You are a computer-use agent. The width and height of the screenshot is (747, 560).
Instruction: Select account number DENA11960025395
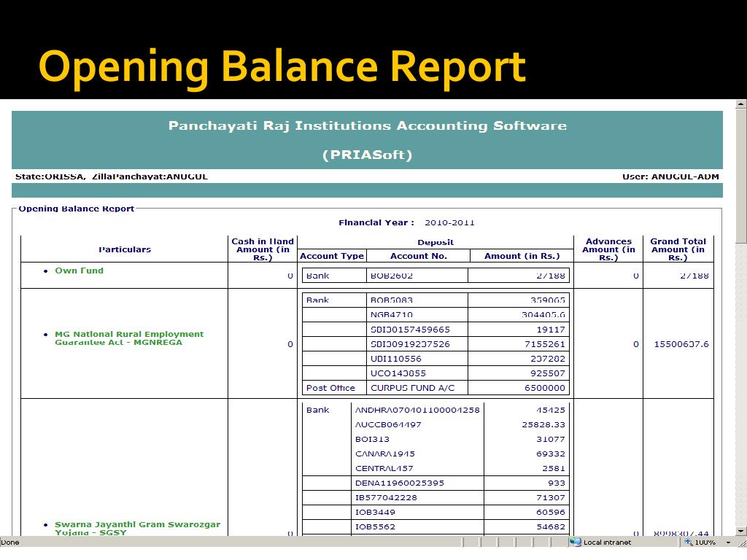[399, 483]
